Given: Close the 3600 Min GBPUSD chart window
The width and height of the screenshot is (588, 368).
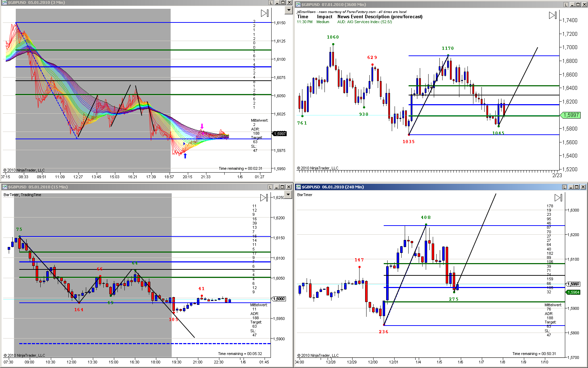Looking at the screenshot, I should tap(584, 5).
